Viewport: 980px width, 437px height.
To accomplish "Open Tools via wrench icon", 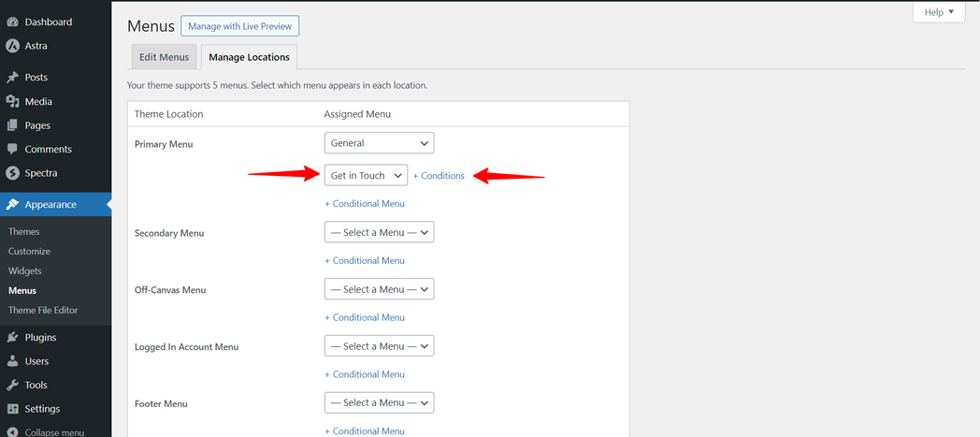I will (12, 385).
